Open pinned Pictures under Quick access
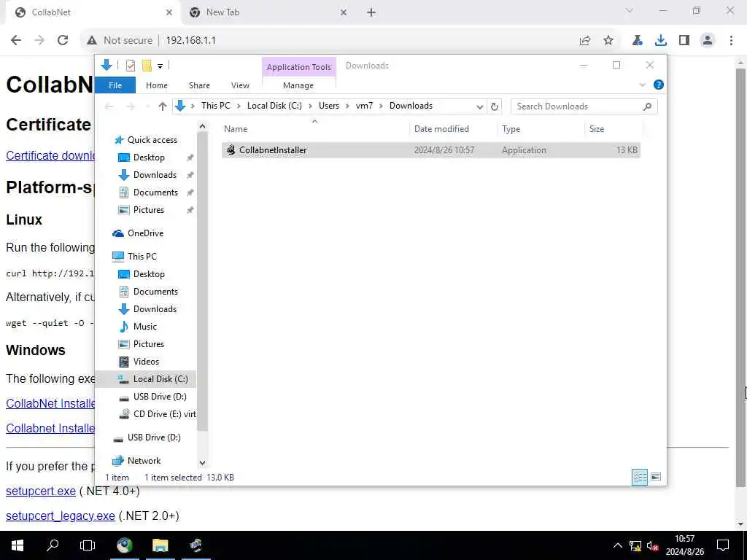Image resolution: width=747 pixels, height=560 pixels. tap(148, 210)
